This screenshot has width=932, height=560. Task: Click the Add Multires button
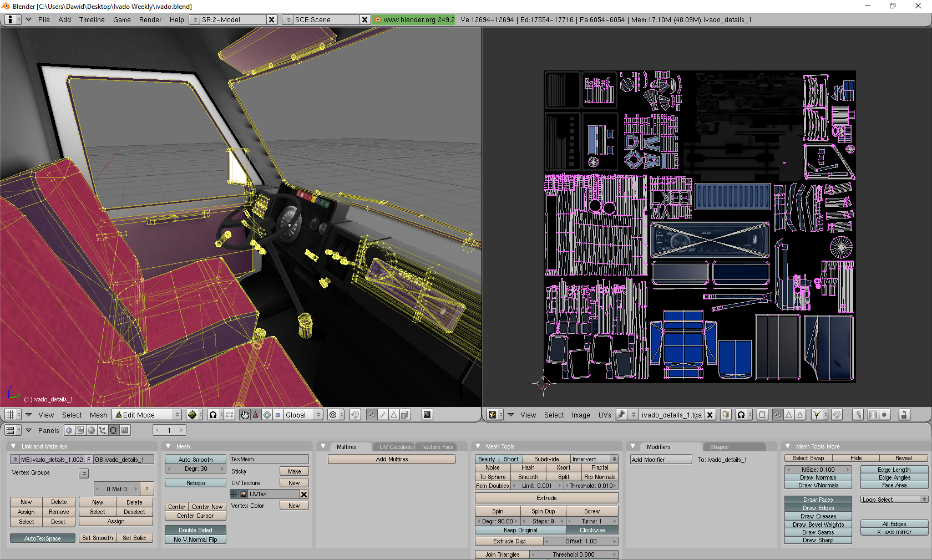pos(392,459)
